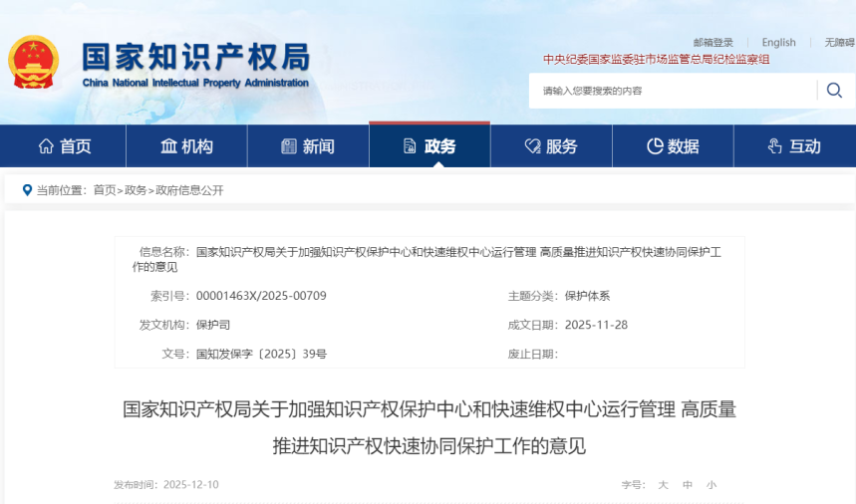The image size is (856, 504).
Task: Open the 中央纪委国家监委驻市场监管总局纪检监察组 link
Action: 656,60
